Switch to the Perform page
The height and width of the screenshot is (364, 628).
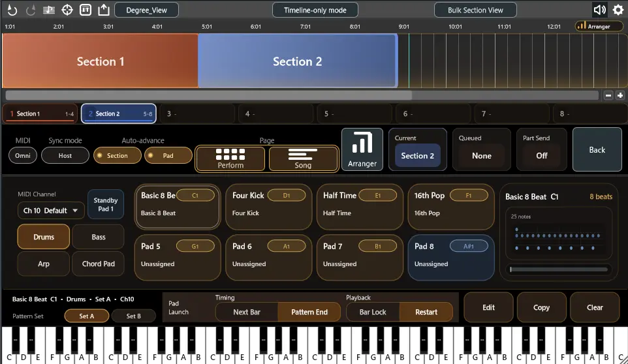(230, 159)
